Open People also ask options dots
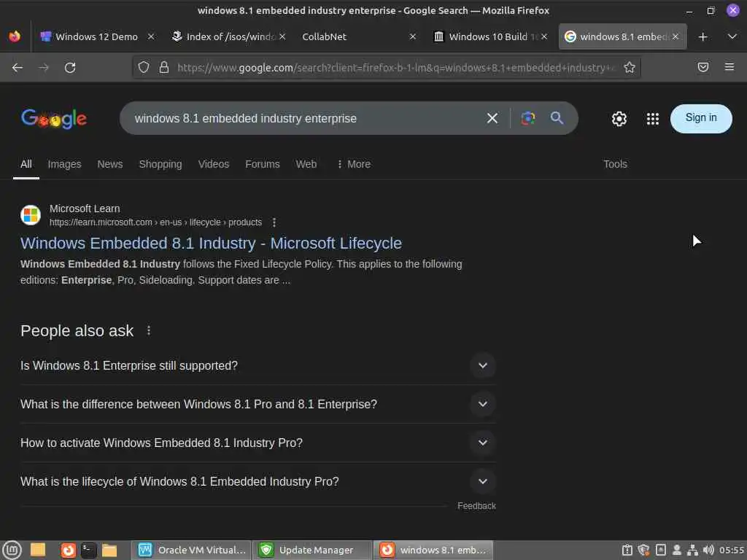This screenshot has height=560, width=747. pos(149,330)
